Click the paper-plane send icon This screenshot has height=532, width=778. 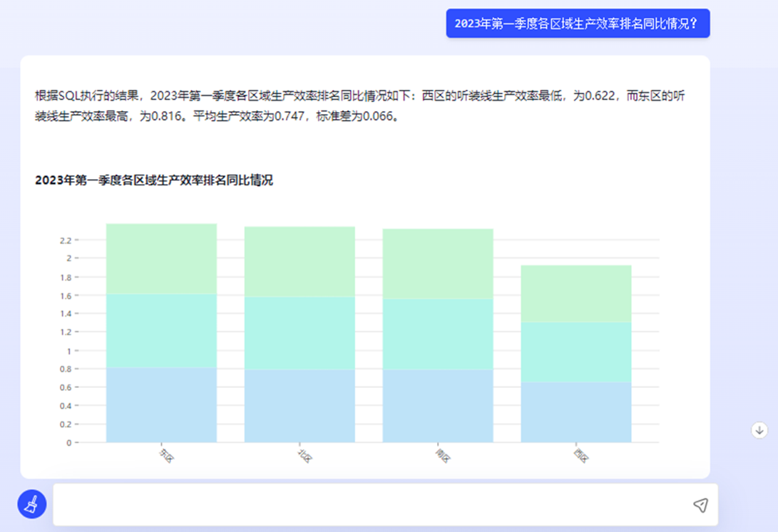(700, 505)
